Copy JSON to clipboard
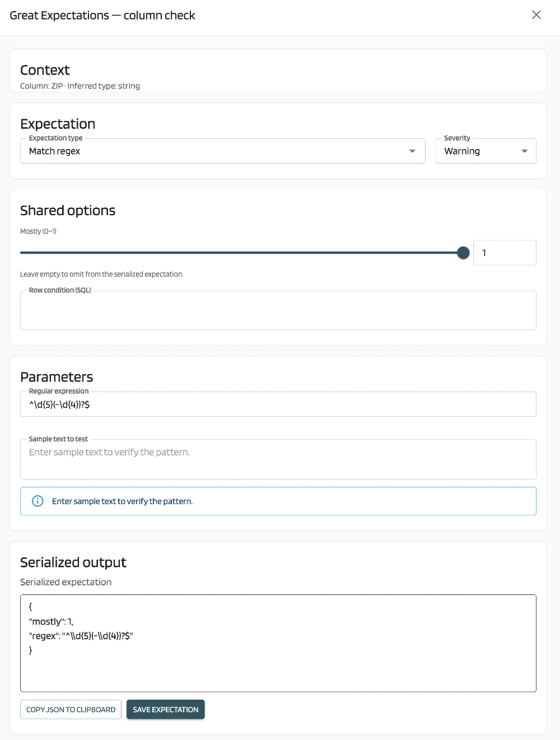Image resolution: width=560 pixels, height=740 pixels. (x=71, y=709)
